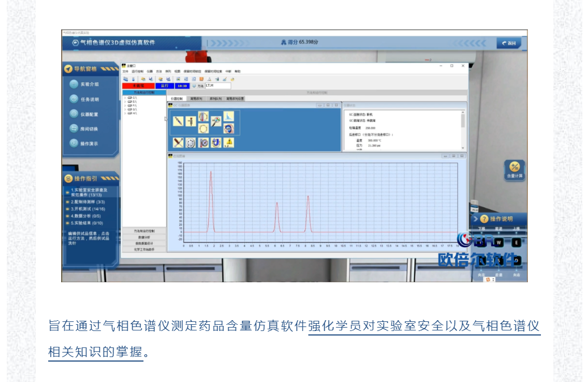Click the 数据分析 button in left panel
The width and height of the screenshot is (588, 382).
144,237
